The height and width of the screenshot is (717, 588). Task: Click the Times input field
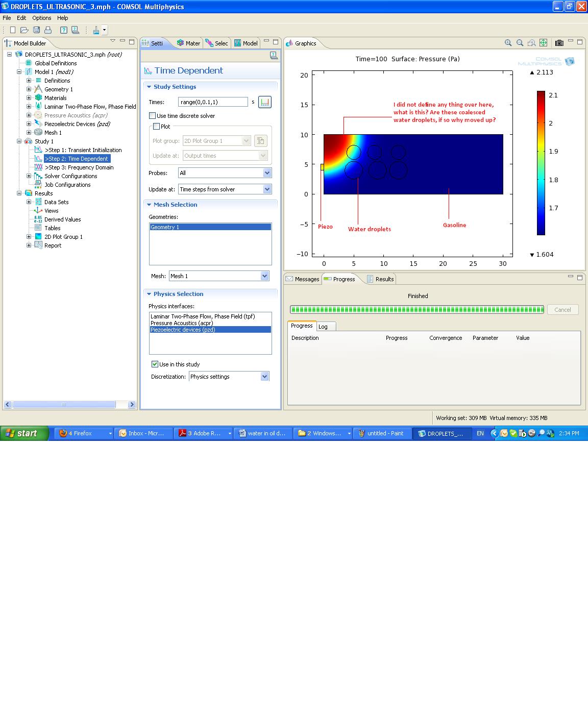[212, 102]
